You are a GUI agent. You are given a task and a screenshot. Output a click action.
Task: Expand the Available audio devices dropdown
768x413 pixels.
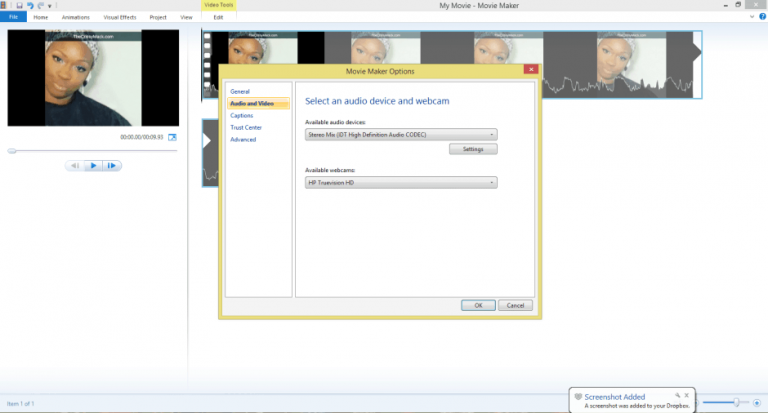point(401,134)
